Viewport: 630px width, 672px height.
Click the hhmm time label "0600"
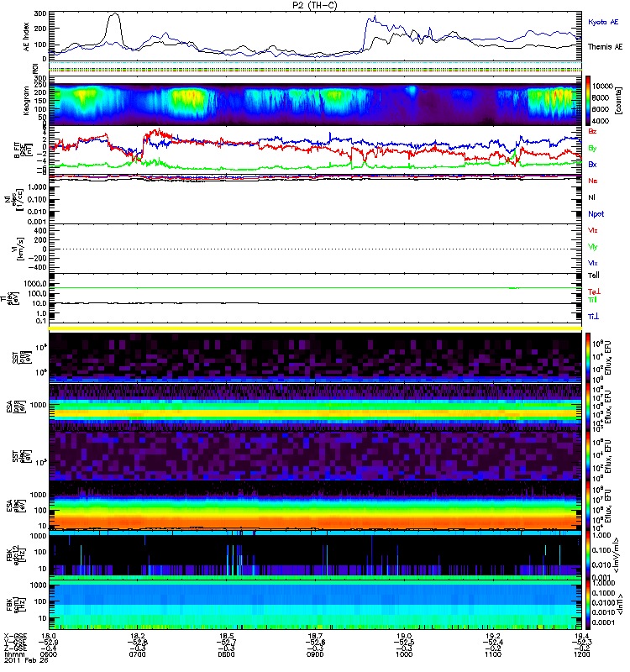tap(49, 654)
